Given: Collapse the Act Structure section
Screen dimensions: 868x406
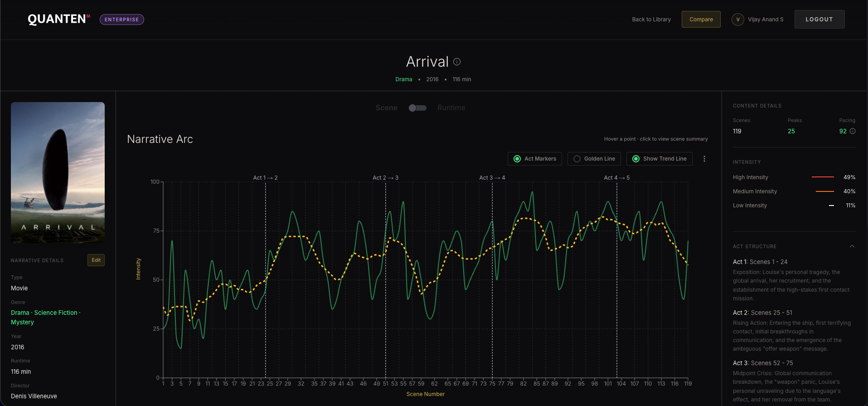Looking at the screenshot, I should (x=852, y=246).
